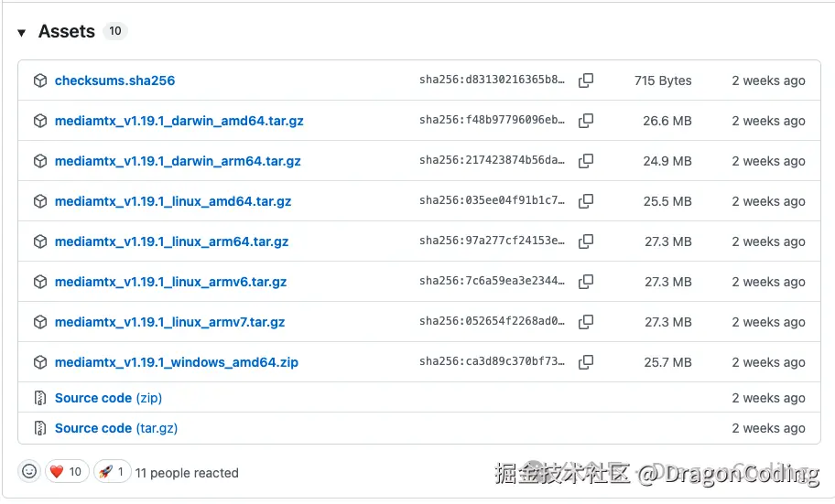Download mediamtx_v1.19.1_linux_armv7.tar.gz
The height and width of the screenshot is (504, 835).
pyautogui.click(x=170, y=322)
